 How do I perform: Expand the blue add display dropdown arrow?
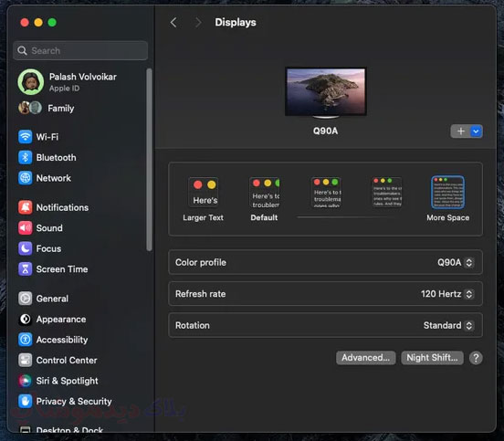tap(476, 131)
